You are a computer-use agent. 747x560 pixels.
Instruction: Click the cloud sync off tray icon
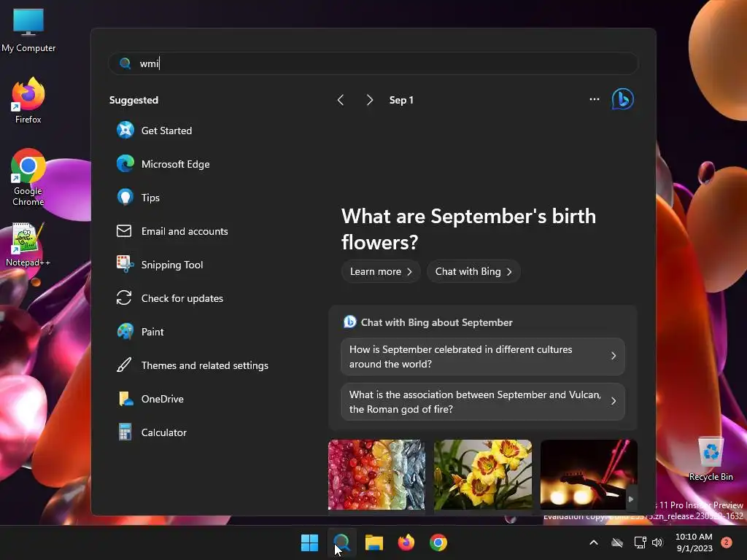pyautogui.click(x=617, y=542)
